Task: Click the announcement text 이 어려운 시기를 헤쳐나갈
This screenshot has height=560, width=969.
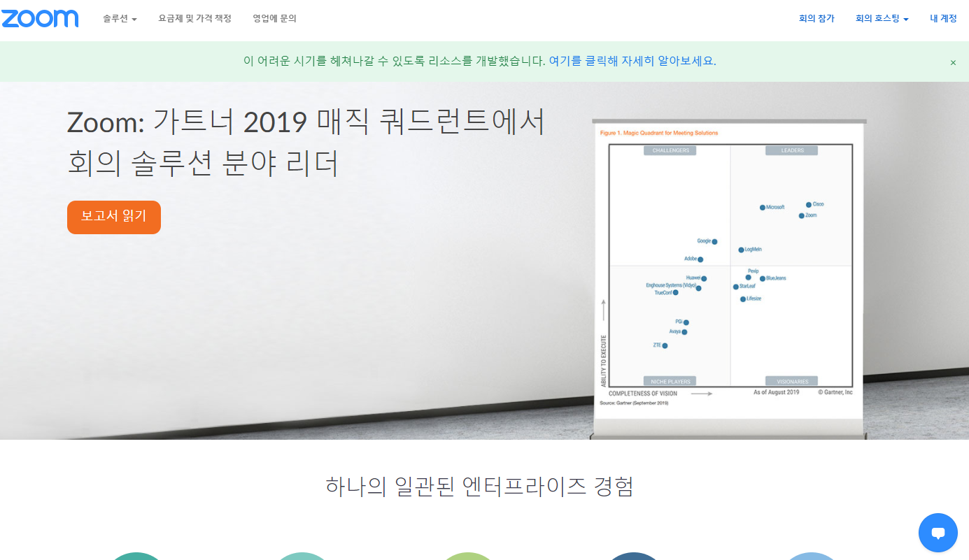Action: coord(395,61)
